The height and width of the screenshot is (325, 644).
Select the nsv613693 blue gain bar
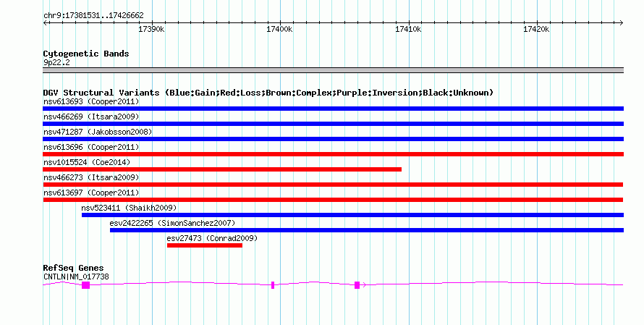[333, 109]
